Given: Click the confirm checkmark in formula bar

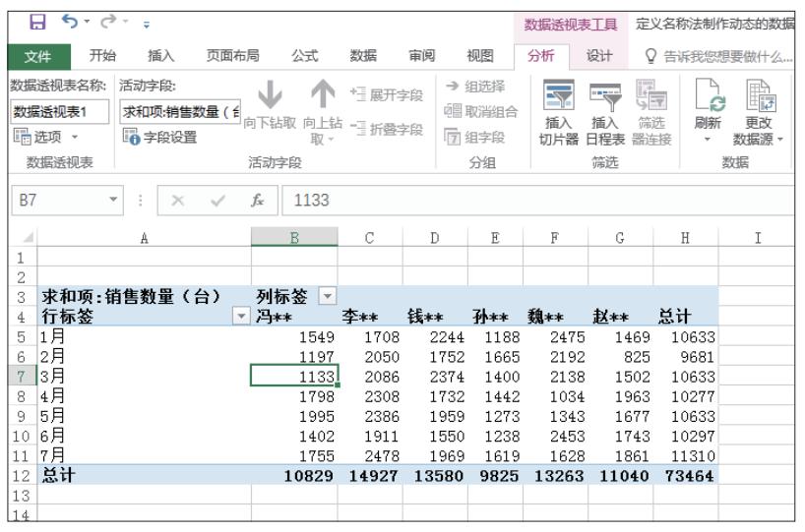Looking at the screenshot, I should [218, 200].
